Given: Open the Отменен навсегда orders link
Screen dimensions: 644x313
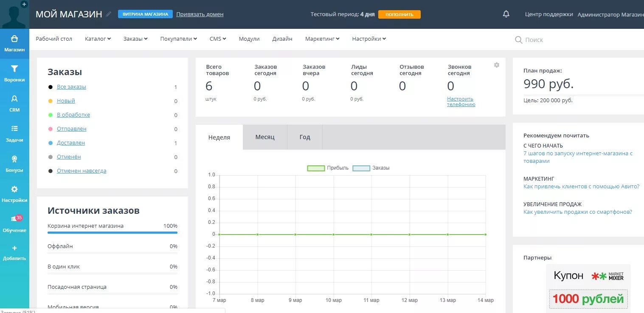Looking at the screenshot, I should (82, 170).
